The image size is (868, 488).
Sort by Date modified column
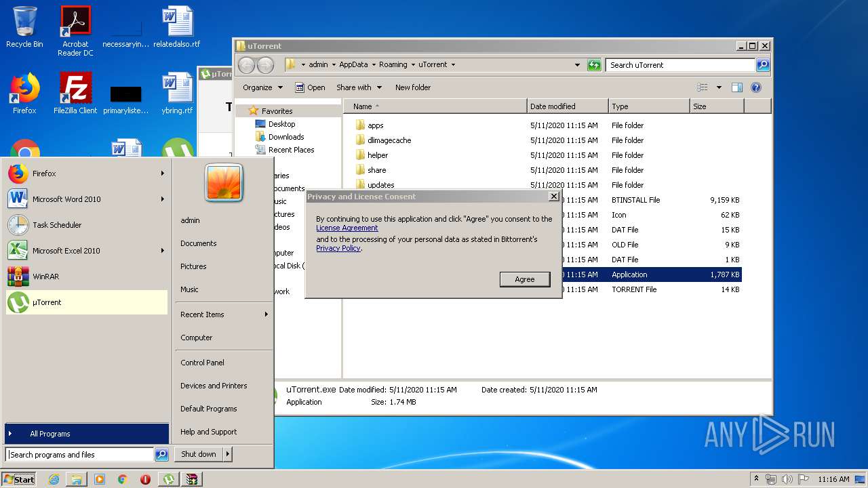point(568,106)
